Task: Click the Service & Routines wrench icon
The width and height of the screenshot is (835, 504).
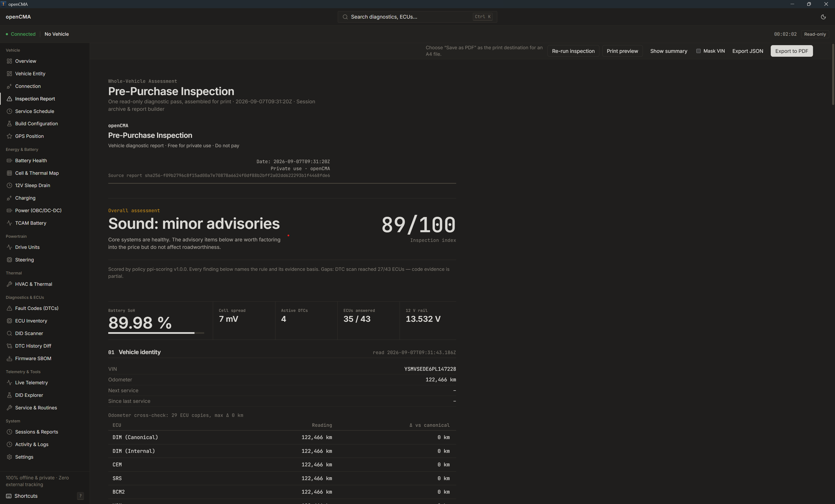Action: (9, 407)
